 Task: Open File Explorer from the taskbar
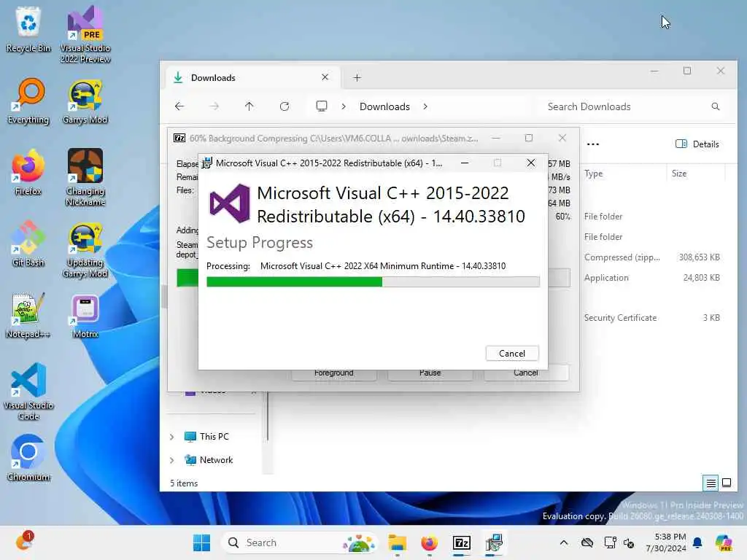click(397, 542)
